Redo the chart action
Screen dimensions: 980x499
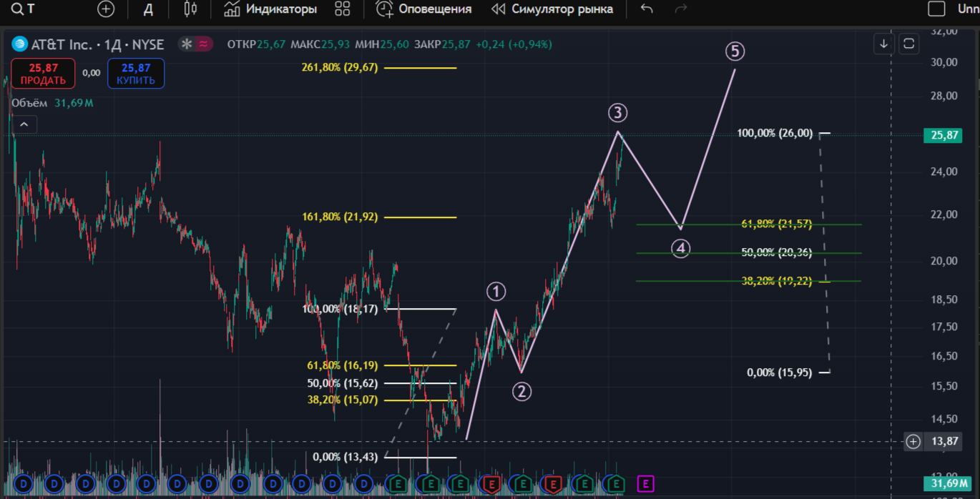point(681,9)
